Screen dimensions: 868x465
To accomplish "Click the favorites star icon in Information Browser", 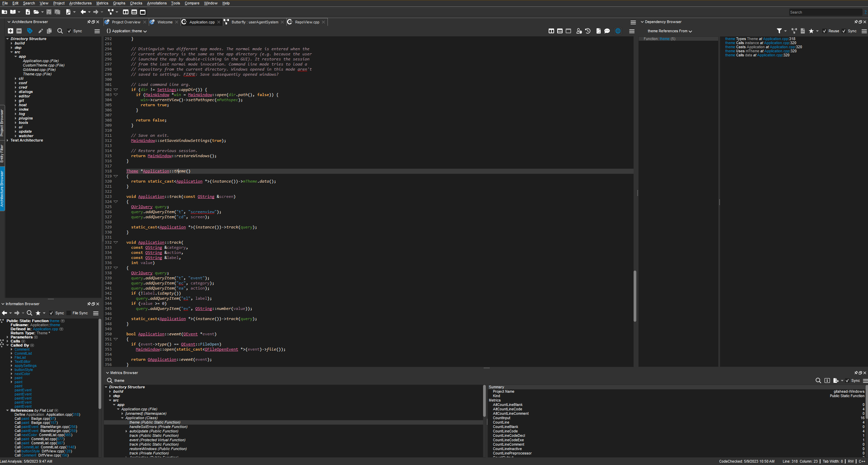I will coord(38,313).
